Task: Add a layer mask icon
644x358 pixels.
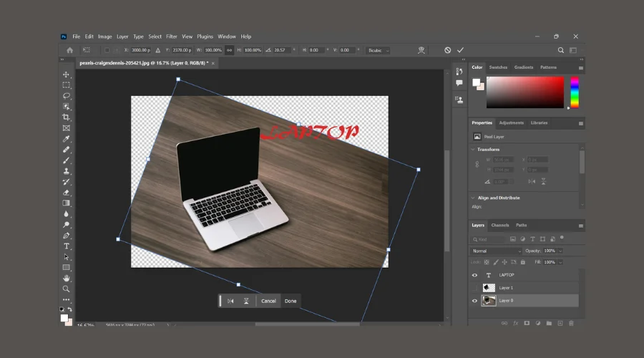Action: 527,324
